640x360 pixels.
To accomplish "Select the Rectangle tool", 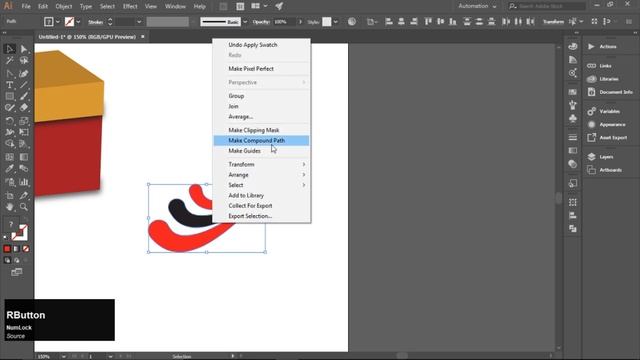I will (9, 96).
